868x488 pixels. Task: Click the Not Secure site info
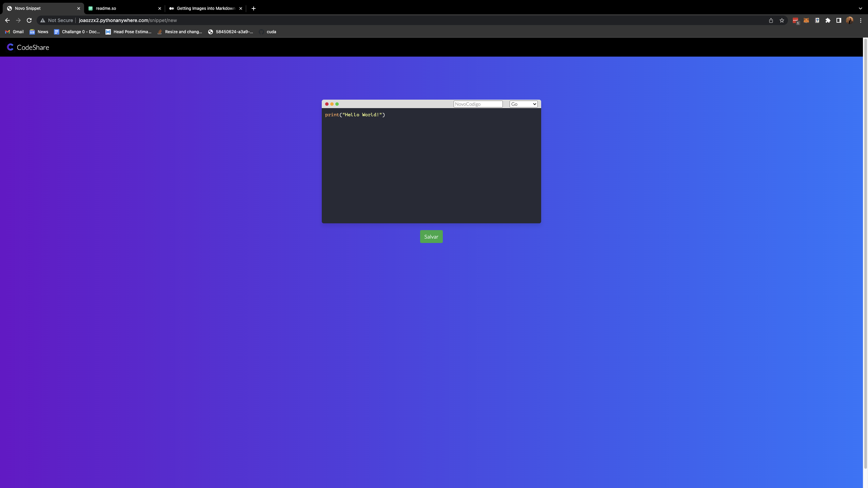point(57,20)
